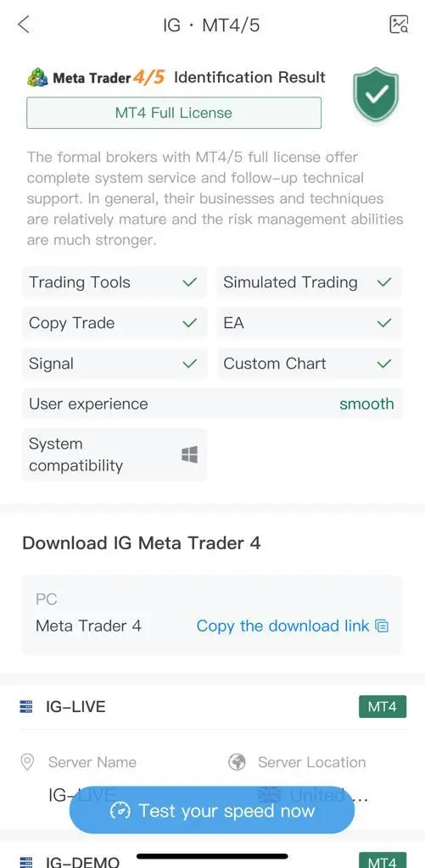This screenshot has width=425, height=868.
Task: Tap the Server Name location pin icon
Action: (26, 762)
